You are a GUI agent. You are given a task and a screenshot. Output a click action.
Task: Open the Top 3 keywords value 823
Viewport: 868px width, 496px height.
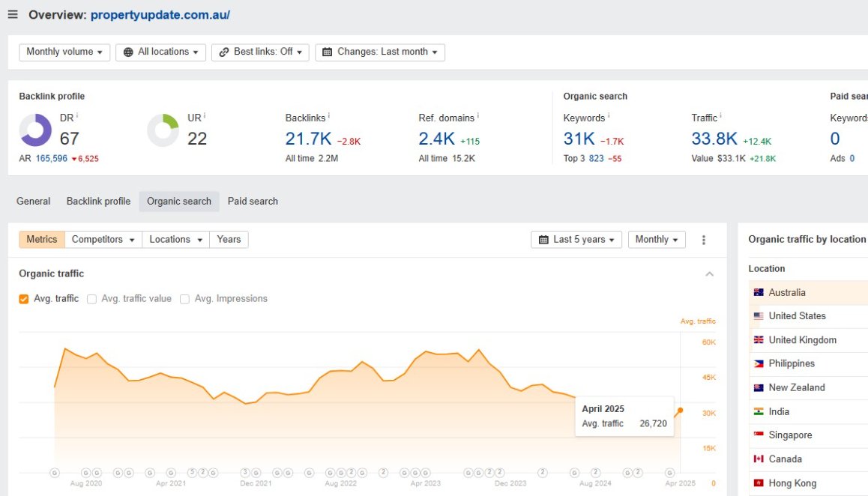coord(596,158)
